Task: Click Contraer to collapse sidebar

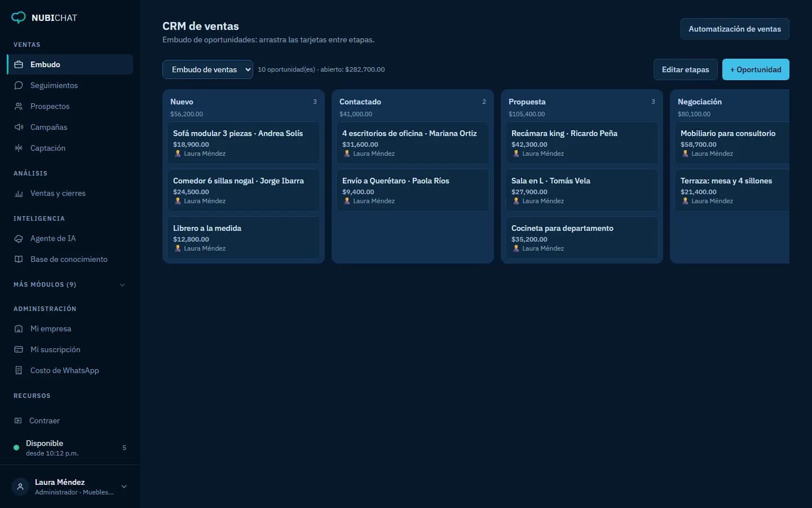Action: 70,421
